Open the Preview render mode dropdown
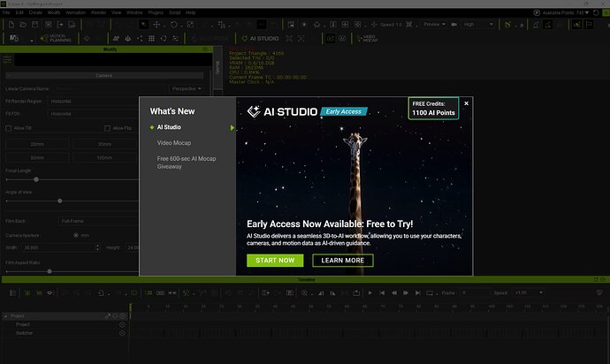610x364 pixels. click(x=434, y=24)
